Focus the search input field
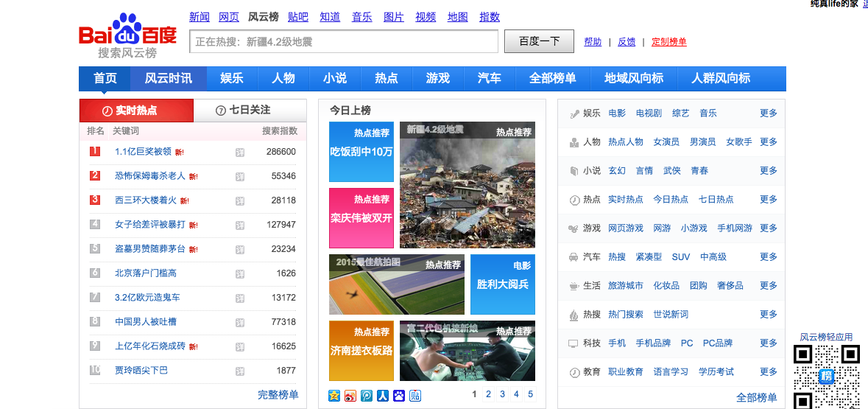This screenshot has width=868, height=409. (344, 41)
